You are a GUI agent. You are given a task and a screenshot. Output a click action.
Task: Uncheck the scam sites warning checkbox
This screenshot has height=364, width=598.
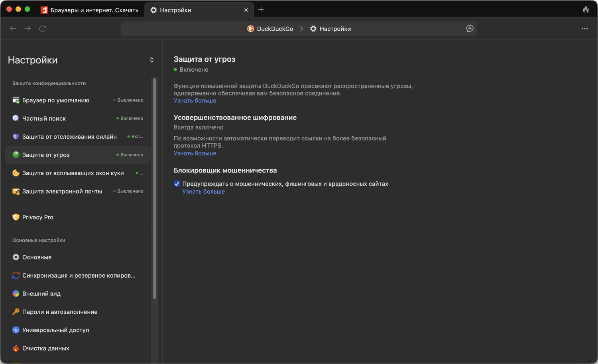click(177, 184)
